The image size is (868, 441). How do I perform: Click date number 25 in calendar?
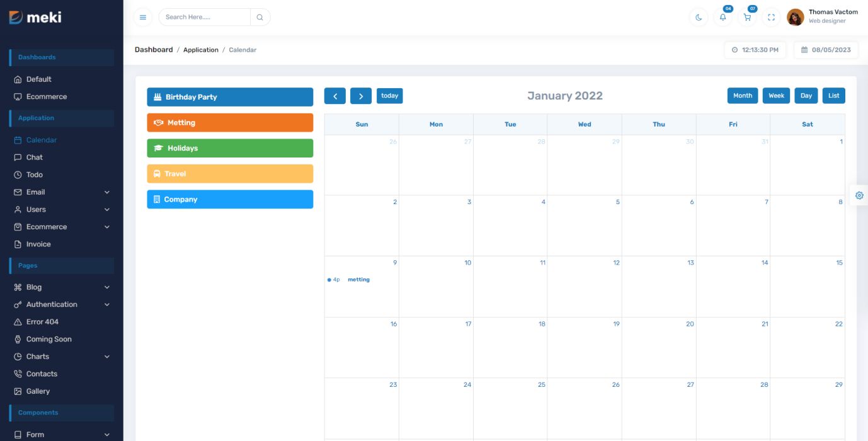point(542,384)
